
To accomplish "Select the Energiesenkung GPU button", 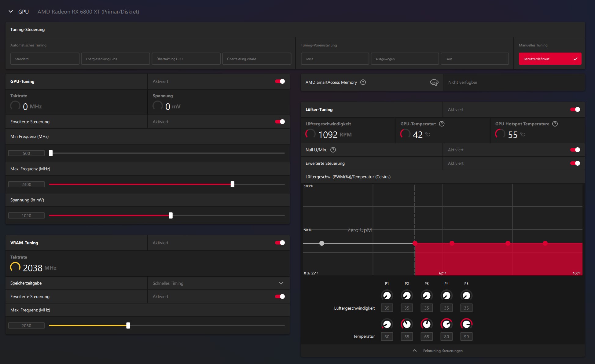I will pyautogui.click(x=116, y=59).
